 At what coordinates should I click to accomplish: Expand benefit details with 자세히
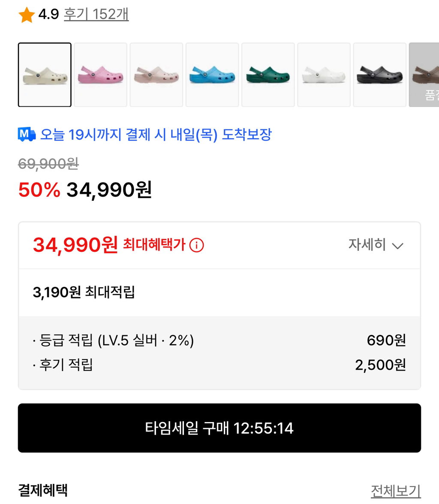click(x=367, y=244)
